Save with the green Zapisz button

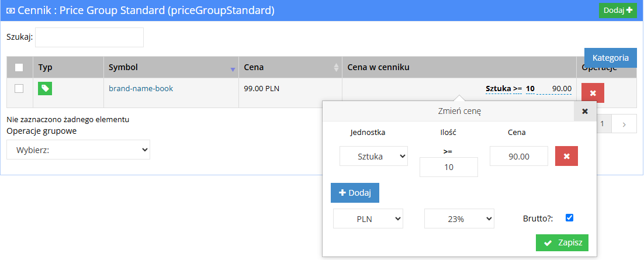coord(562,242)
